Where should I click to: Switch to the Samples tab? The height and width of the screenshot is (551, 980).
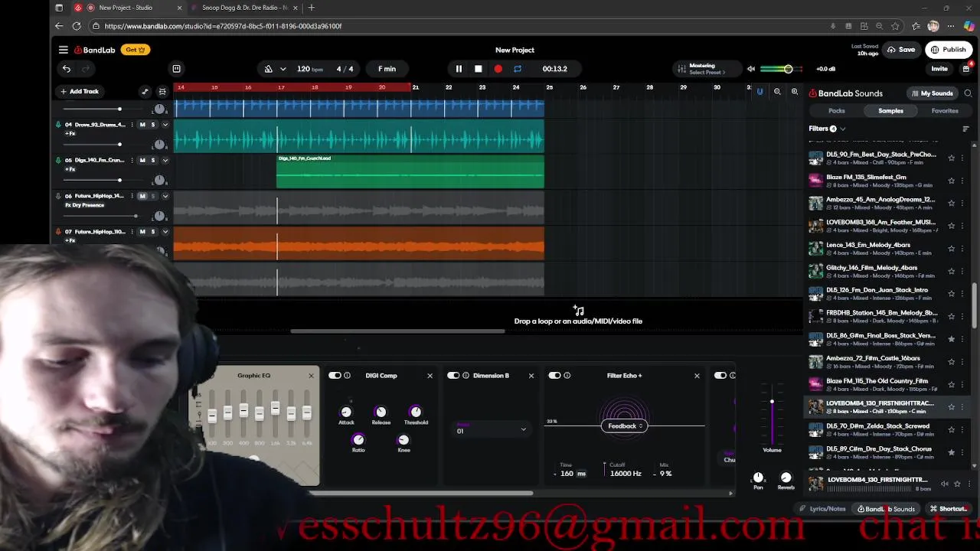click(890, 111)
